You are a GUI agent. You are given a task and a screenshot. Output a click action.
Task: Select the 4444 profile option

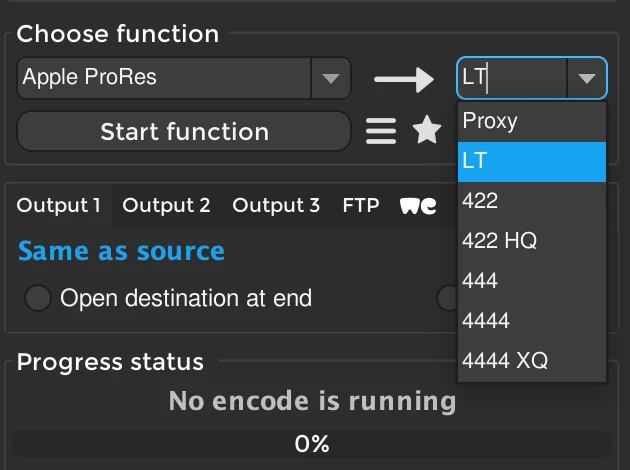point(532,320)
